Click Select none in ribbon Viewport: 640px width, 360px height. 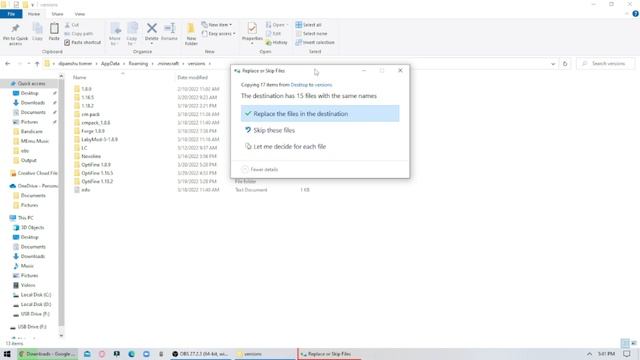[311, 33]
